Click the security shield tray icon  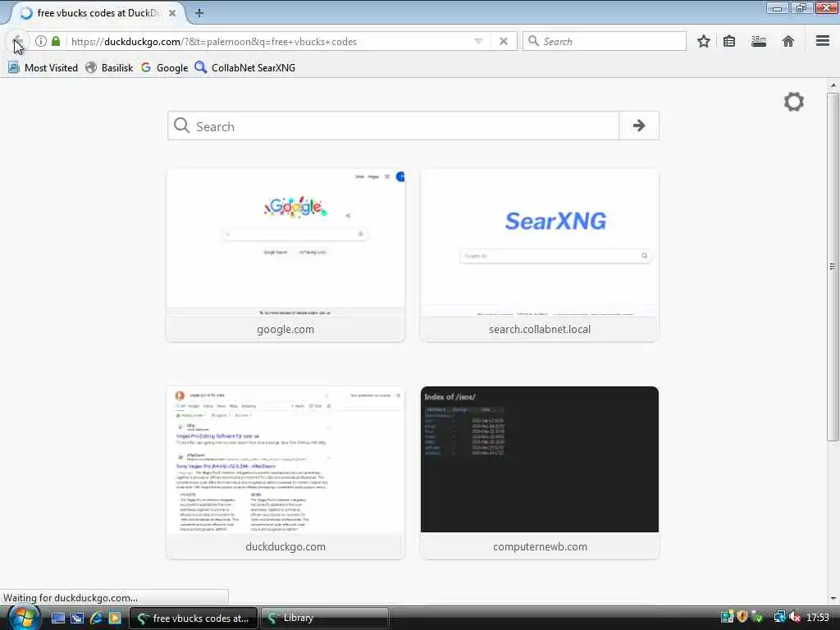[742, 617]
